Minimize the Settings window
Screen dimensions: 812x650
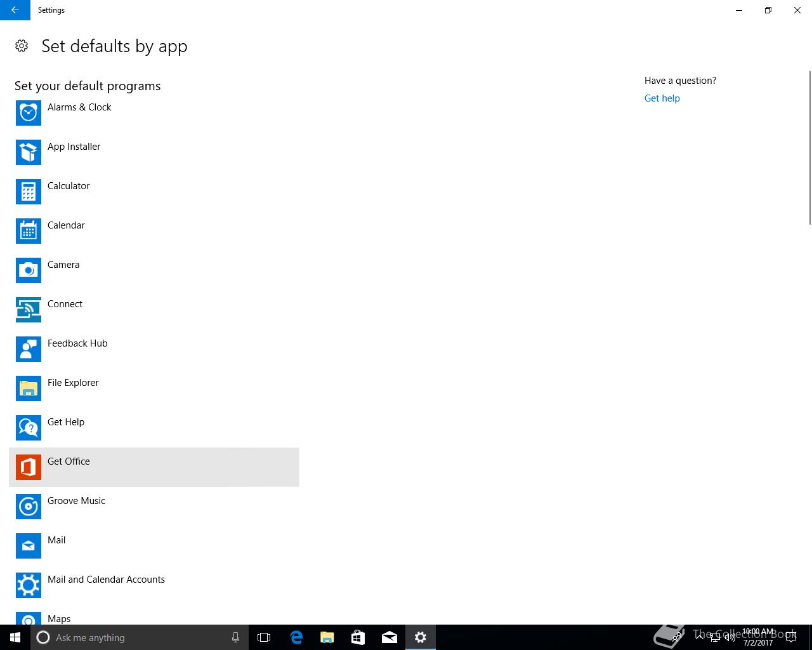(739, 10)
